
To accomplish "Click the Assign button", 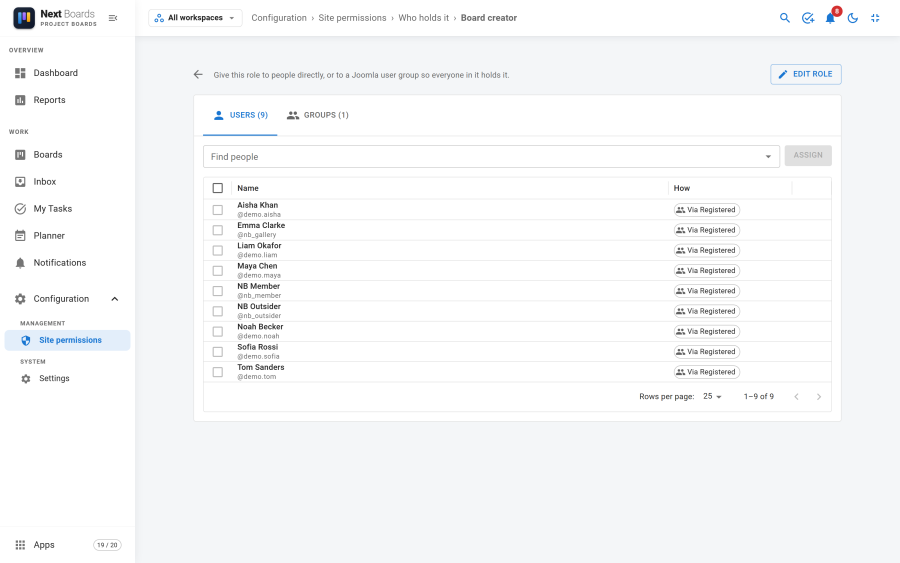I will tap(808, 155).
